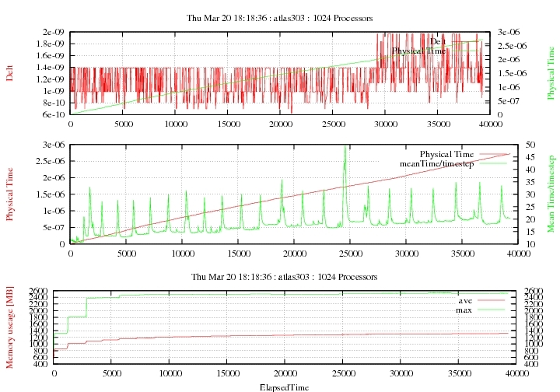The height and width of the screenshot is (392, 560).
Task: Click '3e-06' on top chart's right axis
Action: point(509,32)
